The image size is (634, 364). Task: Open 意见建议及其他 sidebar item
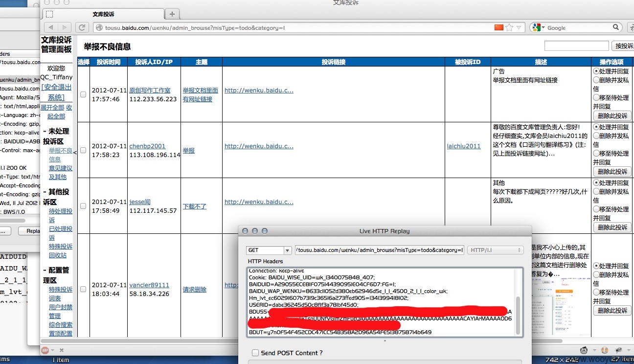coord(61,172)
